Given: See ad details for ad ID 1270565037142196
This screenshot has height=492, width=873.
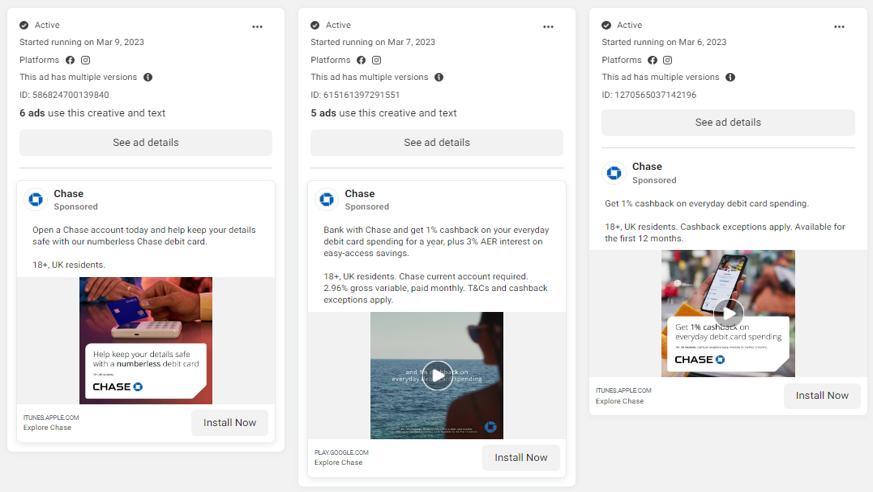Looking at the screenshot, I should (x=728, y=122).
